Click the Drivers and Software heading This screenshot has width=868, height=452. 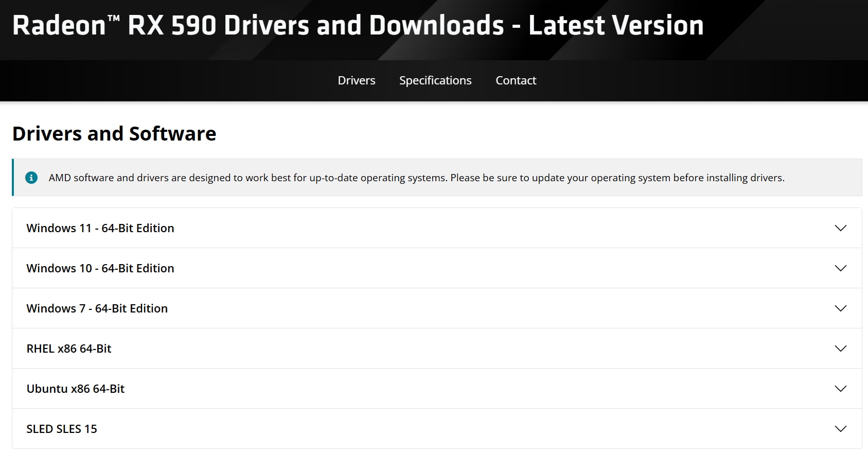point(114,134)
